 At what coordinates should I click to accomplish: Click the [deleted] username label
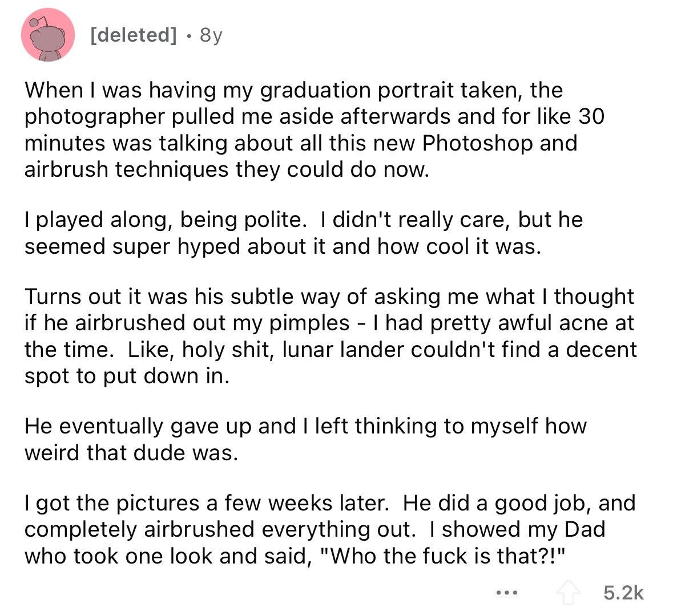pos(134,35)
